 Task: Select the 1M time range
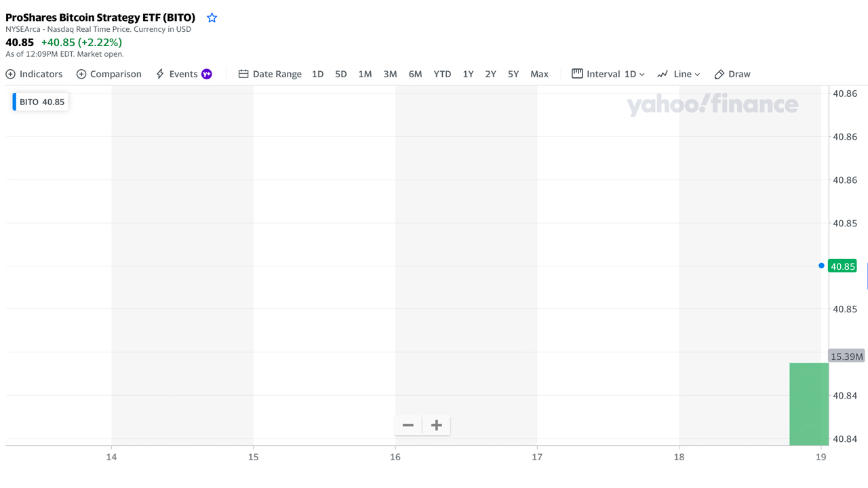click(365, 74)
